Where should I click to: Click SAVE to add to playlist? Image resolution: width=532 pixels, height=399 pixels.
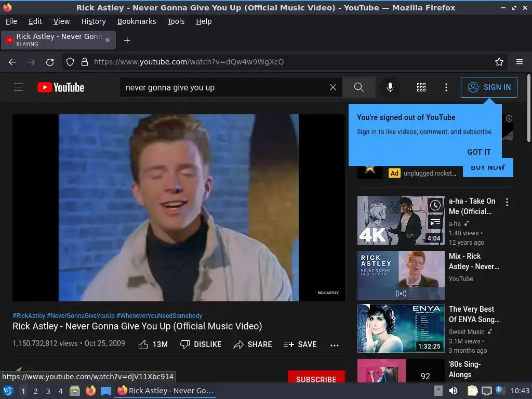tap(300, 345)
